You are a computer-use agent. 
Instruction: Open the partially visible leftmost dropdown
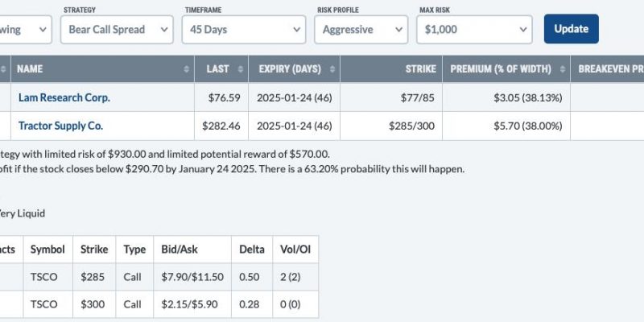click(x=26, y=30)
